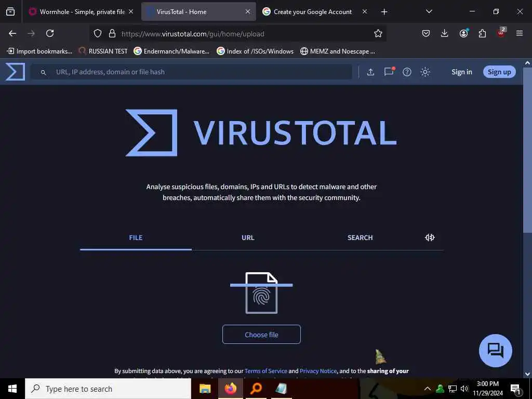
Task: Click the API brackets icon beside SEARCH
Action: pos(430,237)
